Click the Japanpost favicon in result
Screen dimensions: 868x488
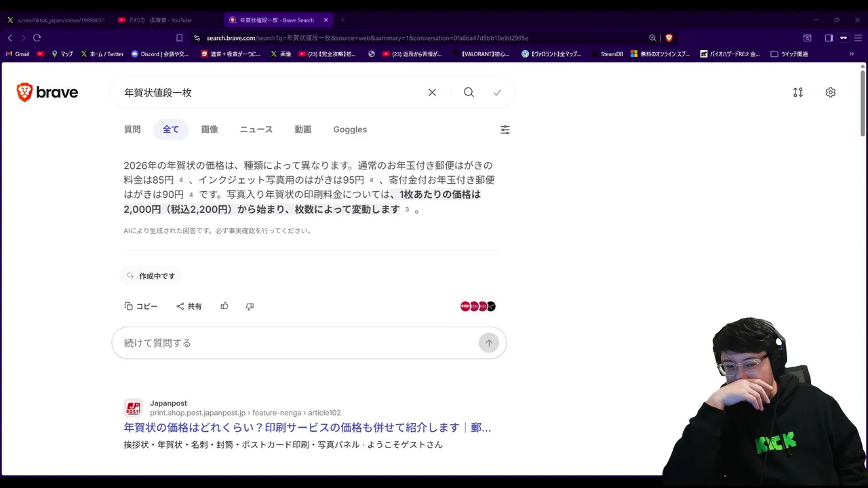point(133,408)
